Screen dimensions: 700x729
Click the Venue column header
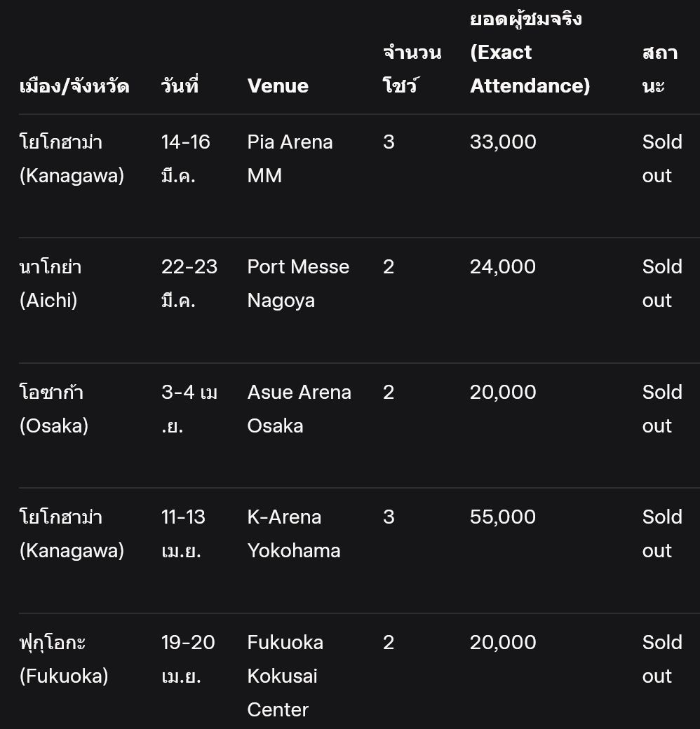point(278,86)
